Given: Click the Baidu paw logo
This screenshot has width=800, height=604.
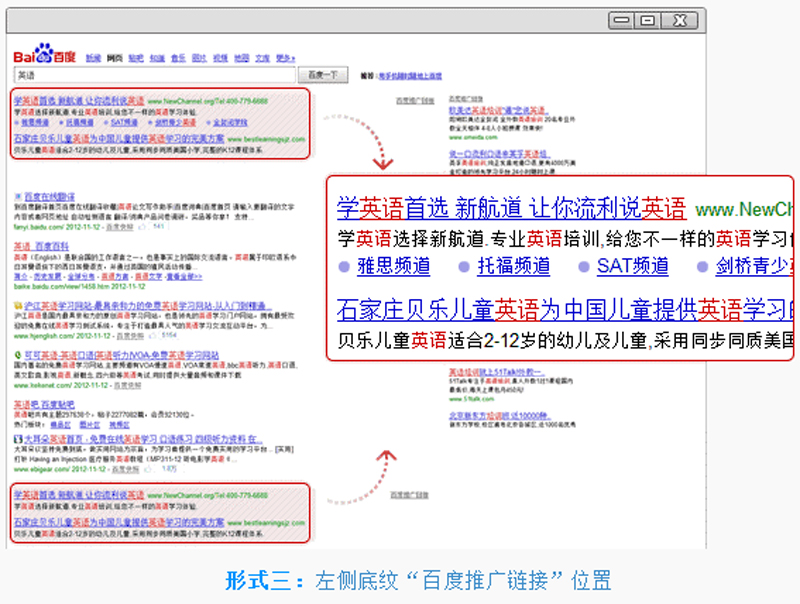Looking at the screenshot, I should [44, 53].
